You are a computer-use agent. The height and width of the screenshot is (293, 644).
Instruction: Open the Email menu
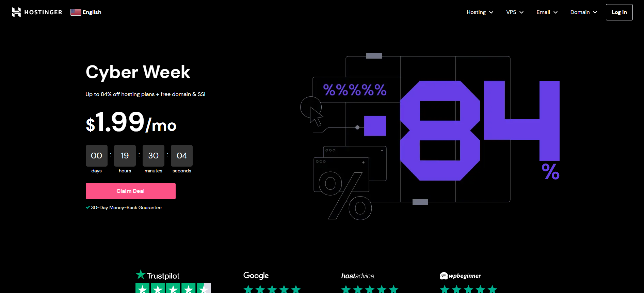point(543,12)
